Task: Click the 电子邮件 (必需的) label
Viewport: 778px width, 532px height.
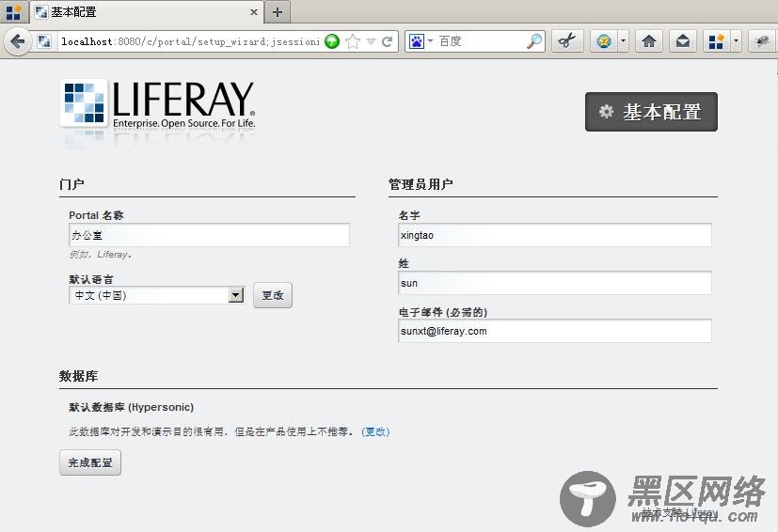Action: [443, 312]
